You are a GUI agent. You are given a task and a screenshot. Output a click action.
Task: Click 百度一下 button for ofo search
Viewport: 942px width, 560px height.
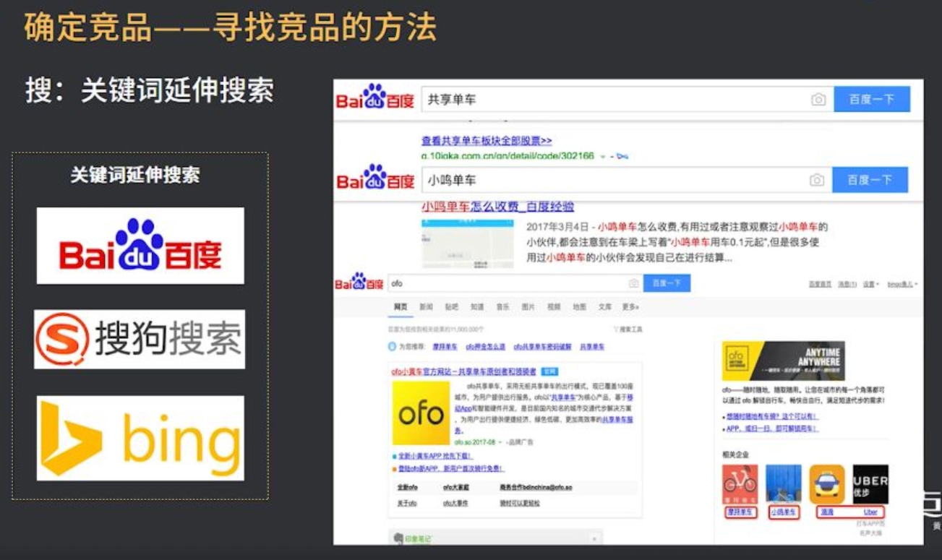coord(667,283)
